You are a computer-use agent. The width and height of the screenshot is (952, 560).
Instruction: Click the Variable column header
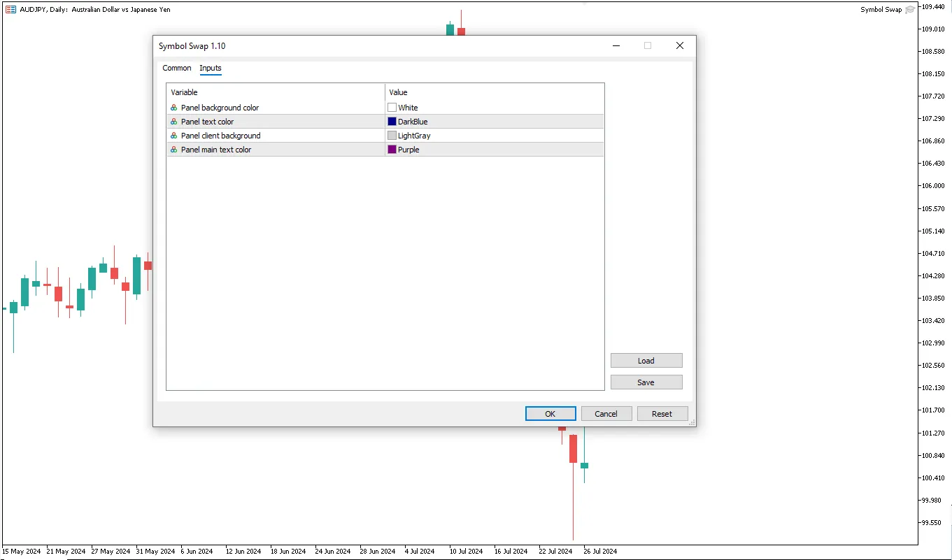[x=275, y=92]
